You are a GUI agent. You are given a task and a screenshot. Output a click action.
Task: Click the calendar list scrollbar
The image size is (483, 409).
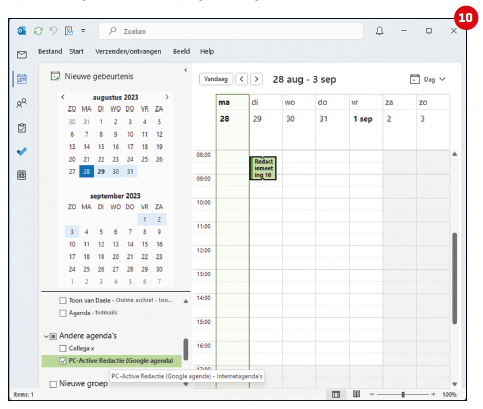tap(186, 349)
